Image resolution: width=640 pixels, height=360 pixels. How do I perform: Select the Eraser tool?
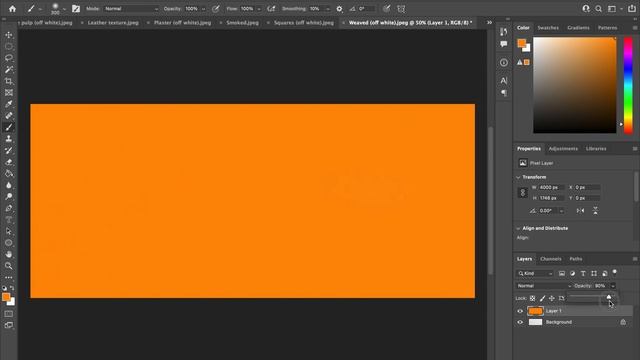[9, 162]
